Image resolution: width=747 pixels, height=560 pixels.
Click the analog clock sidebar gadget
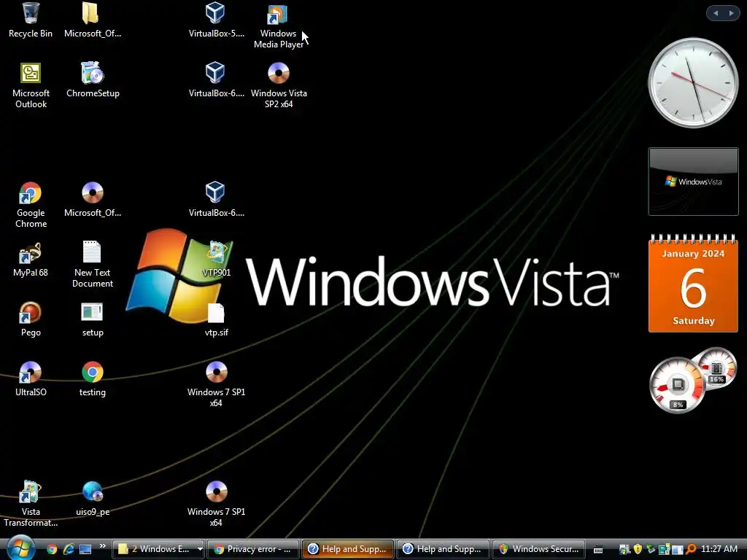point(693,82)
